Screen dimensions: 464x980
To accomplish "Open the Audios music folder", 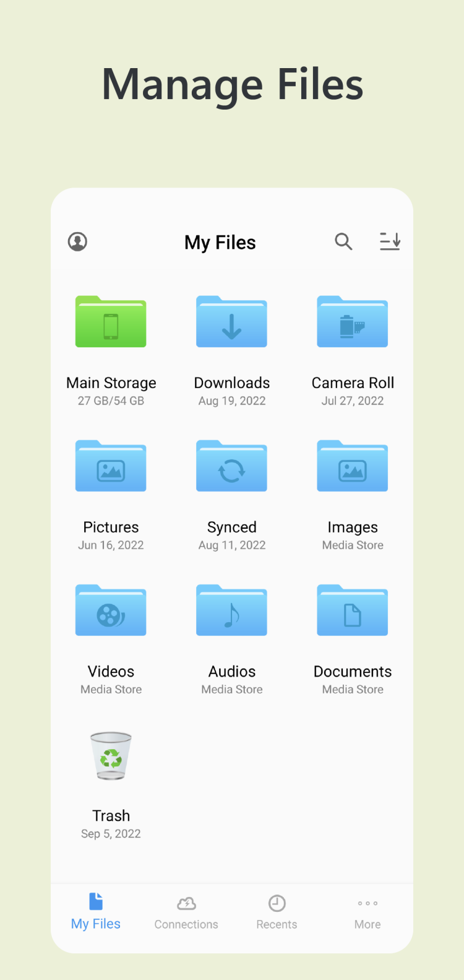I will 231,610.
